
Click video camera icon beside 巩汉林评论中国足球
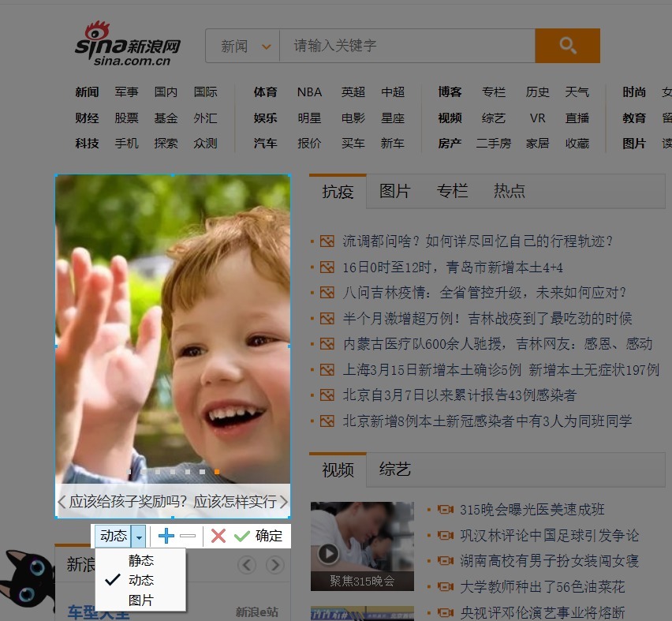click(x=446, y=535)
